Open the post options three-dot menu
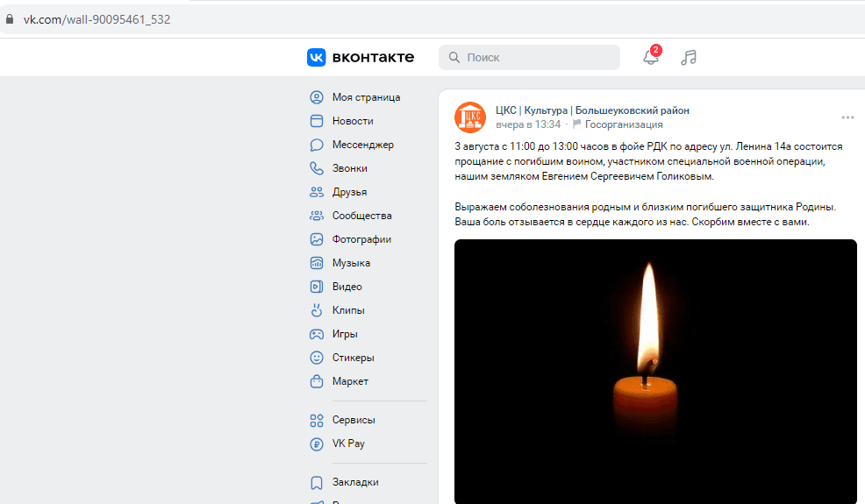This screenshot has width=865, height=504. 848,117
